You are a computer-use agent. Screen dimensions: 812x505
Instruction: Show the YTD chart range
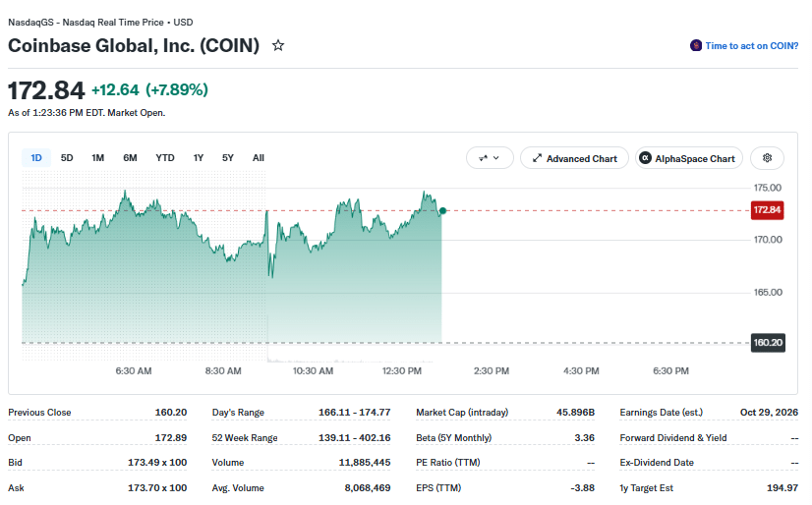click(x=165, y=158)
